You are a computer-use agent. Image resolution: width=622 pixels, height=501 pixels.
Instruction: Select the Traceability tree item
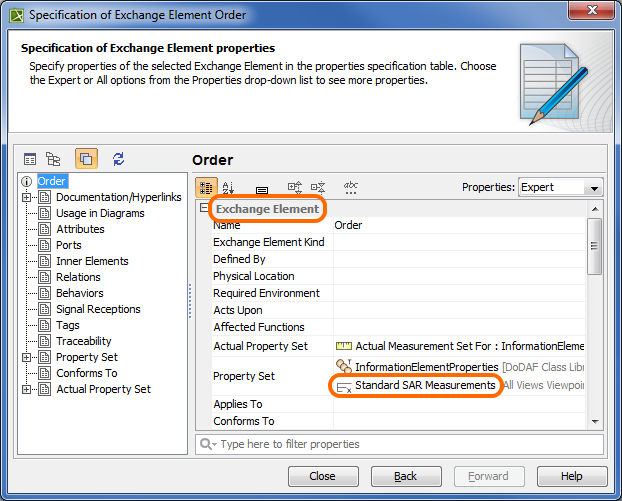84,341
